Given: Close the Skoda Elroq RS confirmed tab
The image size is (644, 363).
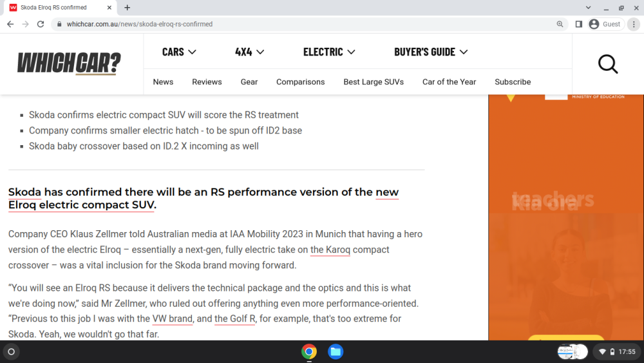Looking at the screenshot, I should point(109,7).
